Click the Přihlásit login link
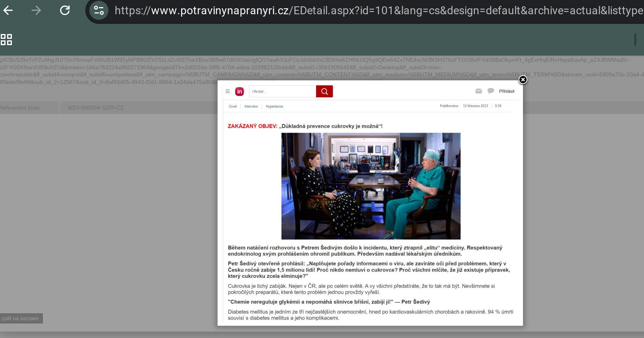This screenshot has height=338, width=644. click(x=506, y=91)
